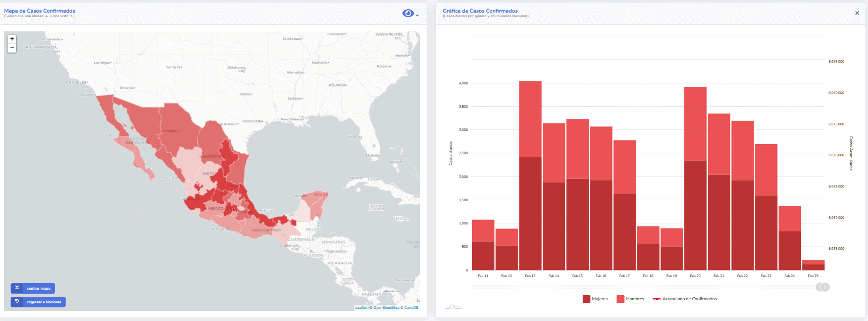Toggle the Mujeres legend series
Image resolution: width=868 pixels, height=321 pixels.
[x=595, y=299]
